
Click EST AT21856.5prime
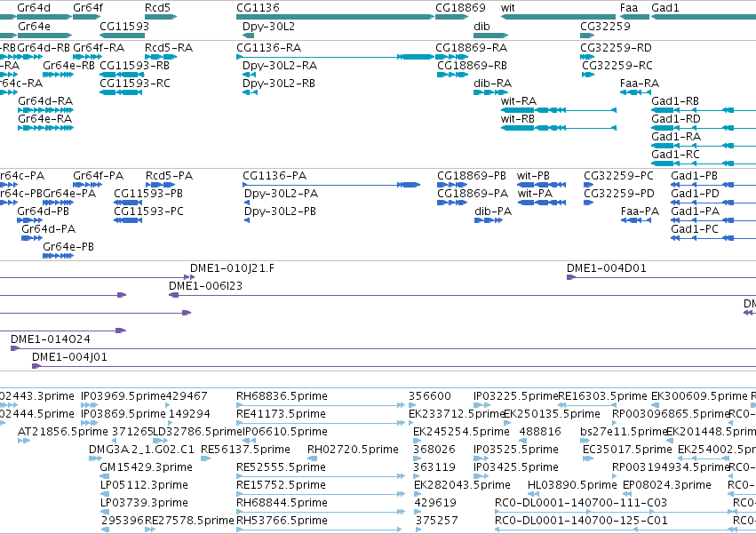pos(63,432)
